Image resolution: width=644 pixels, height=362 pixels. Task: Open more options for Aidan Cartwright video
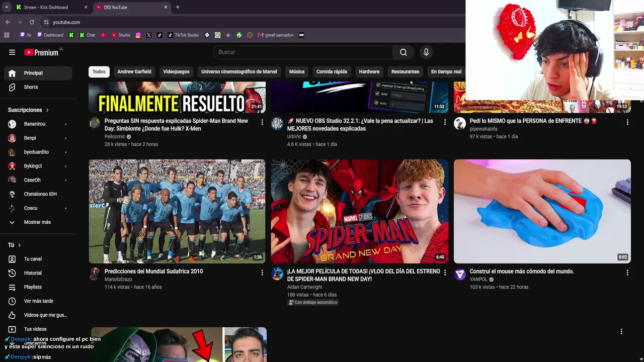click(445, 273)
